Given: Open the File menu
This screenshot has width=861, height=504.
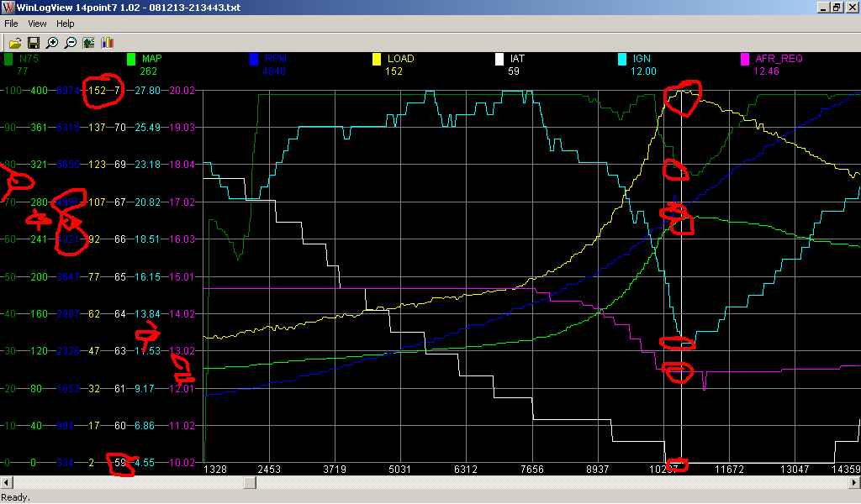Looking at the screenshot, I should (12, 24).
